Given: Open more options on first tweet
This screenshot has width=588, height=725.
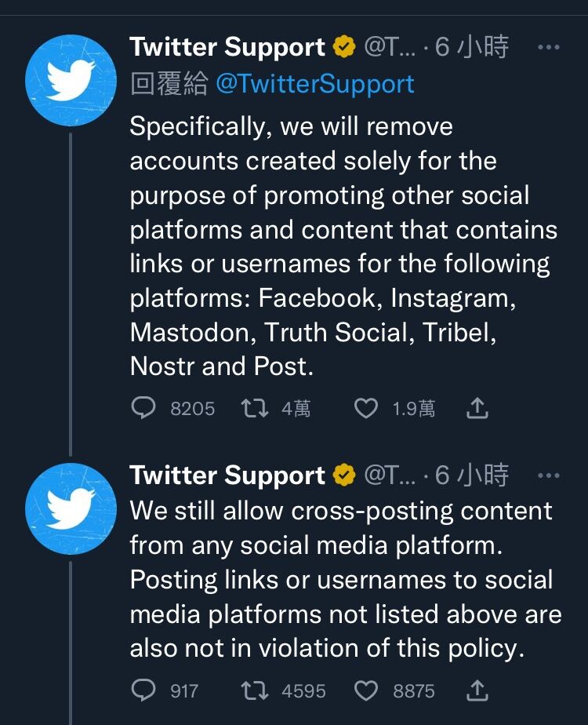Looking at the screenshot, I should 548,48.
